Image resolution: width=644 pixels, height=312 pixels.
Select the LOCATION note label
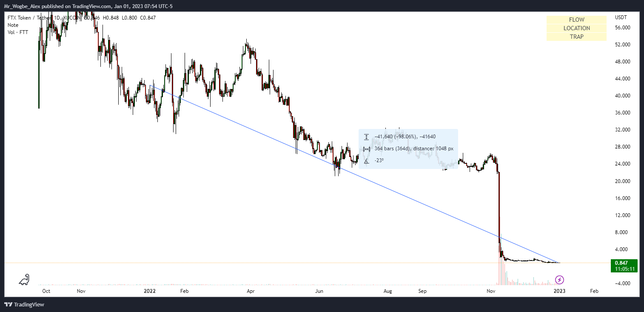pyautogui.click(x=576, y=28)
